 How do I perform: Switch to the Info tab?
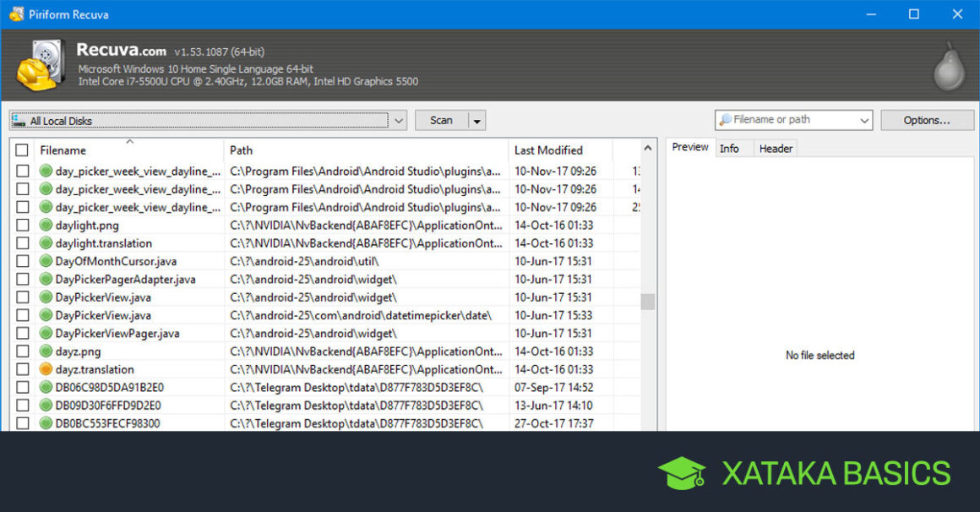click(x=729, y=149)
